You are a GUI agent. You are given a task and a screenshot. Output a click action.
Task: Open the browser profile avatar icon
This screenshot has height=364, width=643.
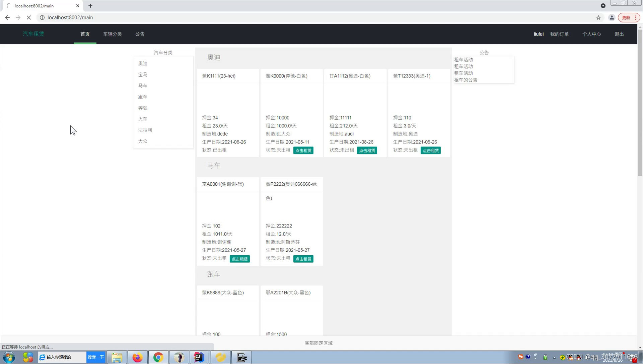coord(612,17)
